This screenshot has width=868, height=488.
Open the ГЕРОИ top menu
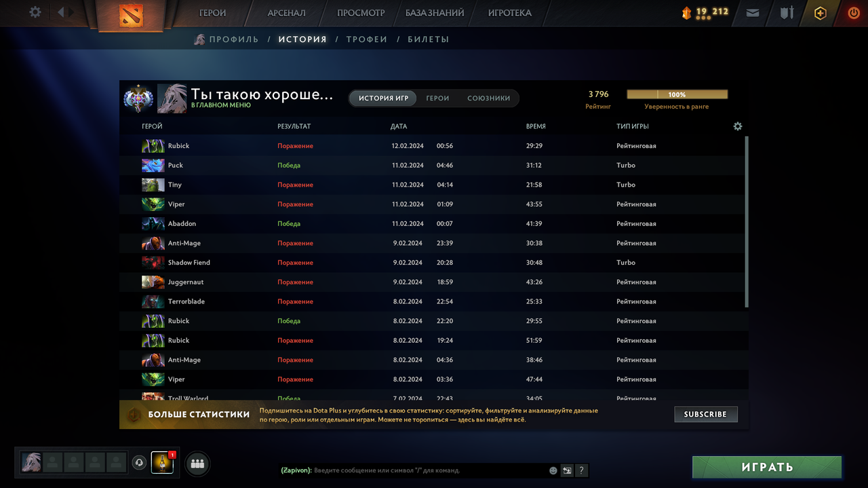[x=212, y=13]
